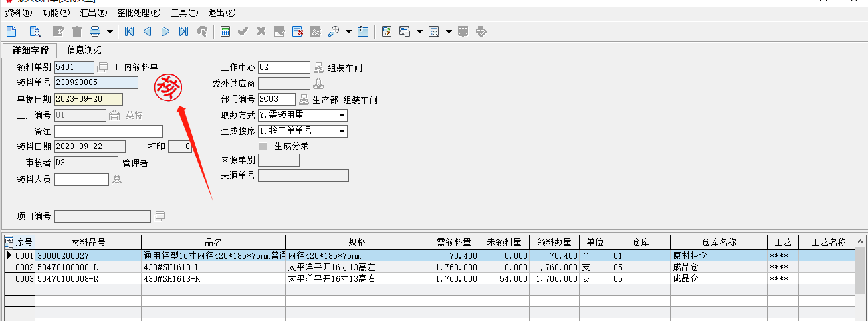Go to the next record
The image size is (868, 321).
165,31
